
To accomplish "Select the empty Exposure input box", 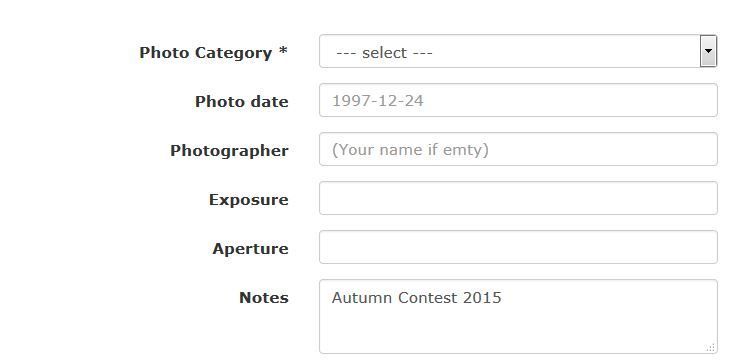I will (518, 198).
